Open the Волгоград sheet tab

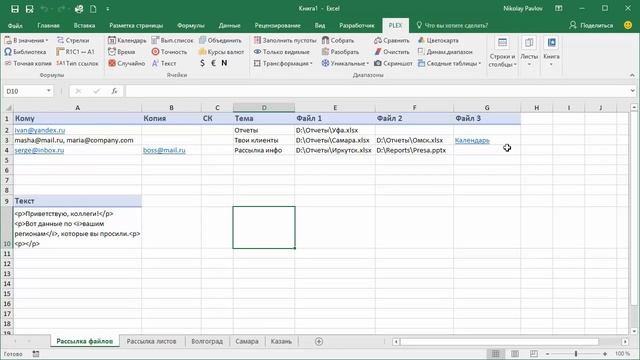[x=207, y=341]
